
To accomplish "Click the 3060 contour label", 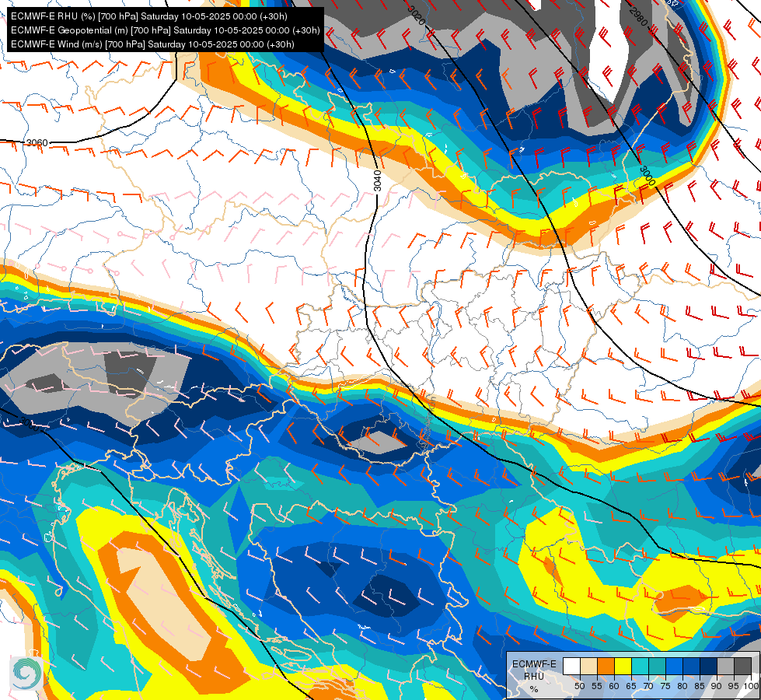I will tap(37, 143).
